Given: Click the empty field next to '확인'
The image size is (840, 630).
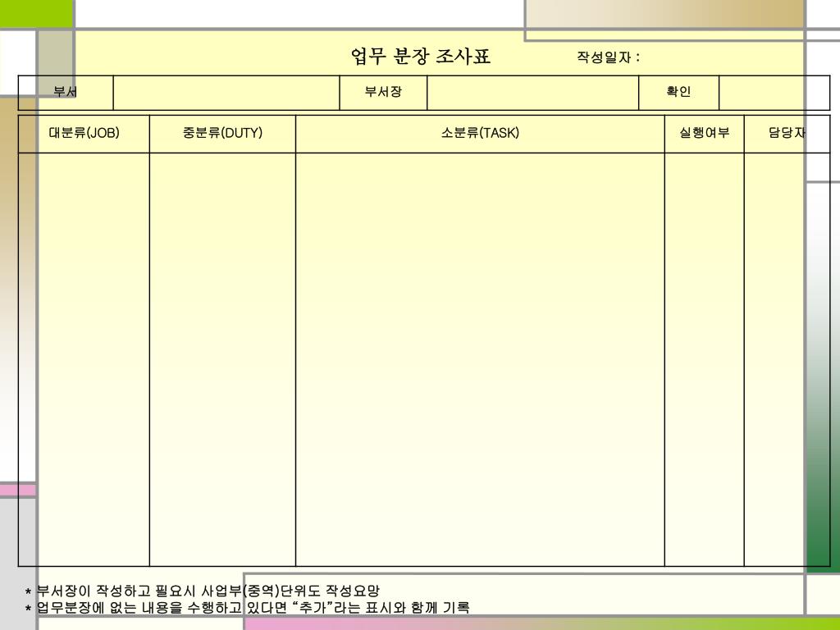Looking at the screenshot, I should pos(774,93).
